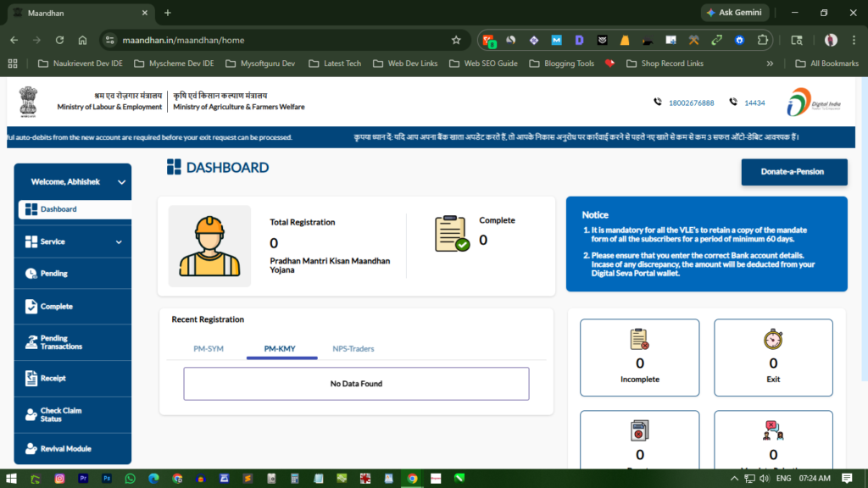This screenshot has height=488, width=868.
Task: Expand the Welcome, Abhishek dropdown
Action: click(x=121, y=182)
